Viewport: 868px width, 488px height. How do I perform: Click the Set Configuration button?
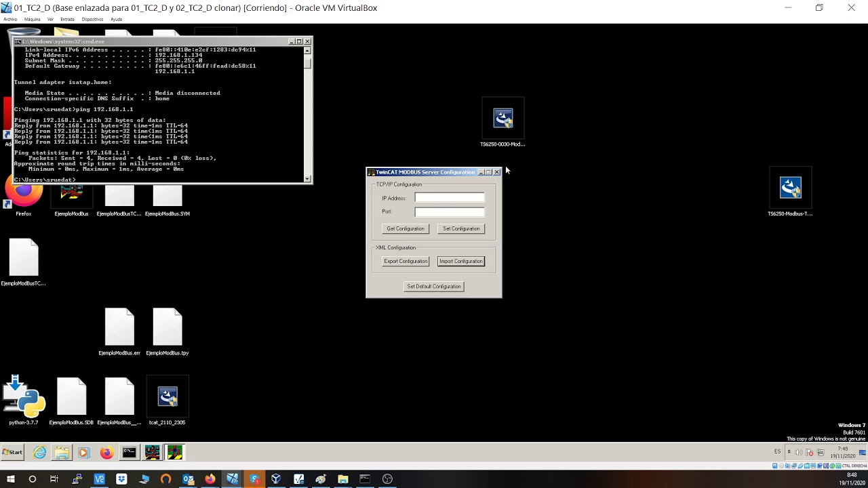click(x=461, y=229)
